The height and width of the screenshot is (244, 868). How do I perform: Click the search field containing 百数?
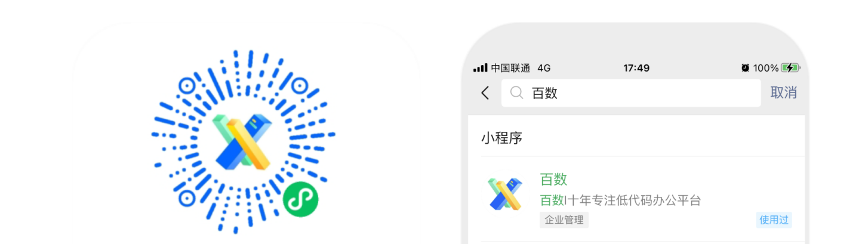coord(631,93)
